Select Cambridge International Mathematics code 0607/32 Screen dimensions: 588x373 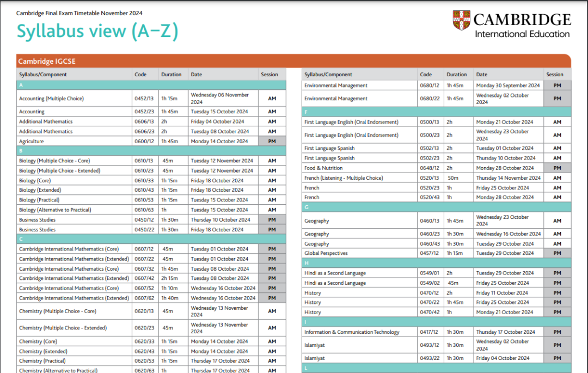144,269
